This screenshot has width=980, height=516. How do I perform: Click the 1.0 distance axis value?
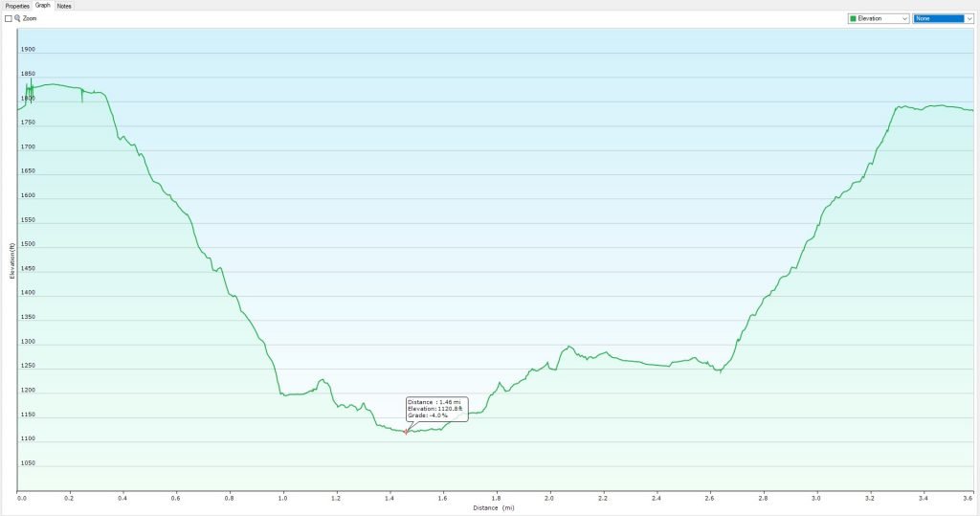(283, 499)
